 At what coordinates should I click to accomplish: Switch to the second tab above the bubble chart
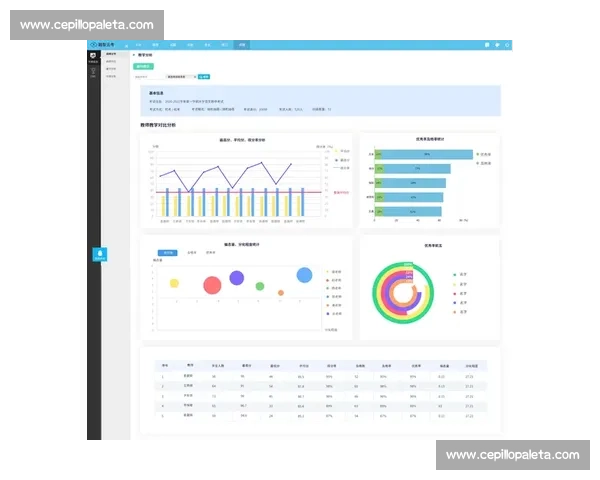[190, 253]
